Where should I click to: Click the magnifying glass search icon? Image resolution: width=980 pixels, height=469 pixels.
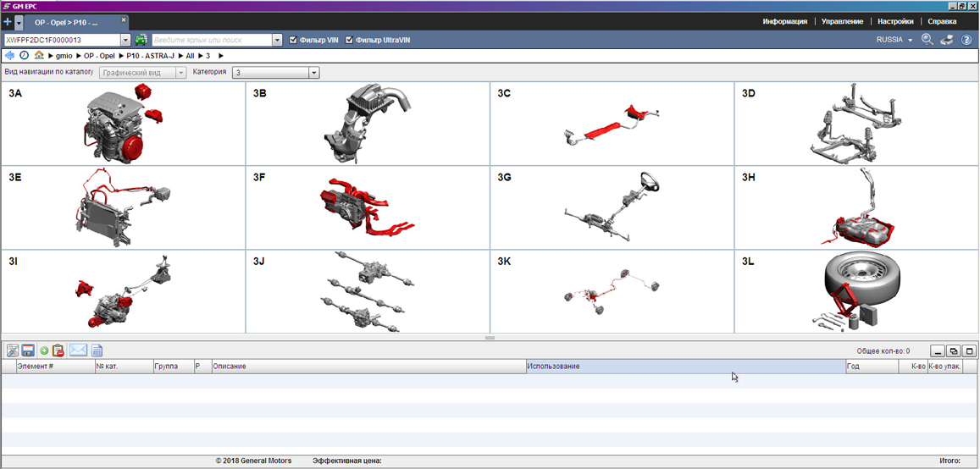coord(927,40)
